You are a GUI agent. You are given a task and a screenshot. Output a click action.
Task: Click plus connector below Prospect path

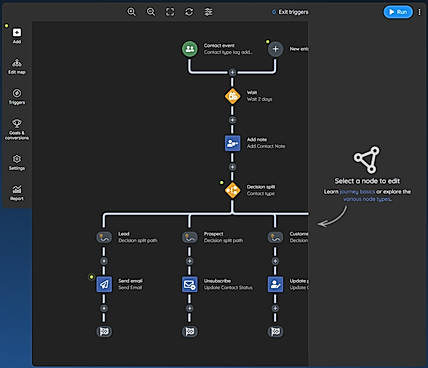(x=190, y=261)
